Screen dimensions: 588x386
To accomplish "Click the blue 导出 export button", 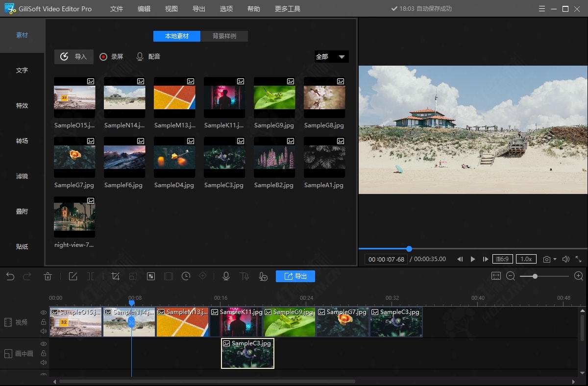I will coord(295,276).
